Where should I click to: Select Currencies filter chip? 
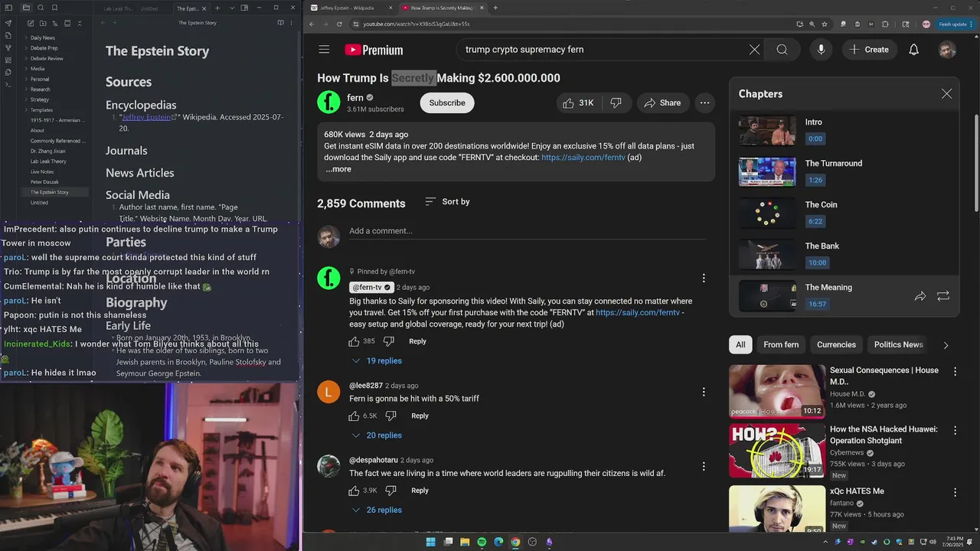coord(836,345)
